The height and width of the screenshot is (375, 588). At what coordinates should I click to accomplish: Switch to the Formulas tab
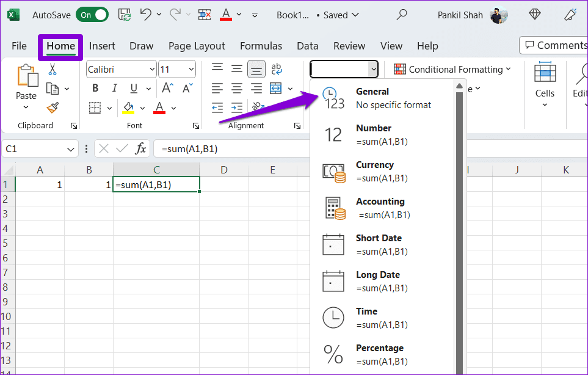261,46
